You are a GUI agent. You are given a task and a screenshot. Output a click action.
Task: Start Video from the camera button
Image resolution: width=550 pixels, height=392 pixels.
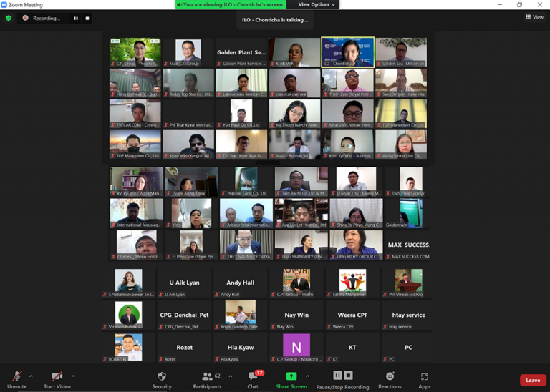57,379
